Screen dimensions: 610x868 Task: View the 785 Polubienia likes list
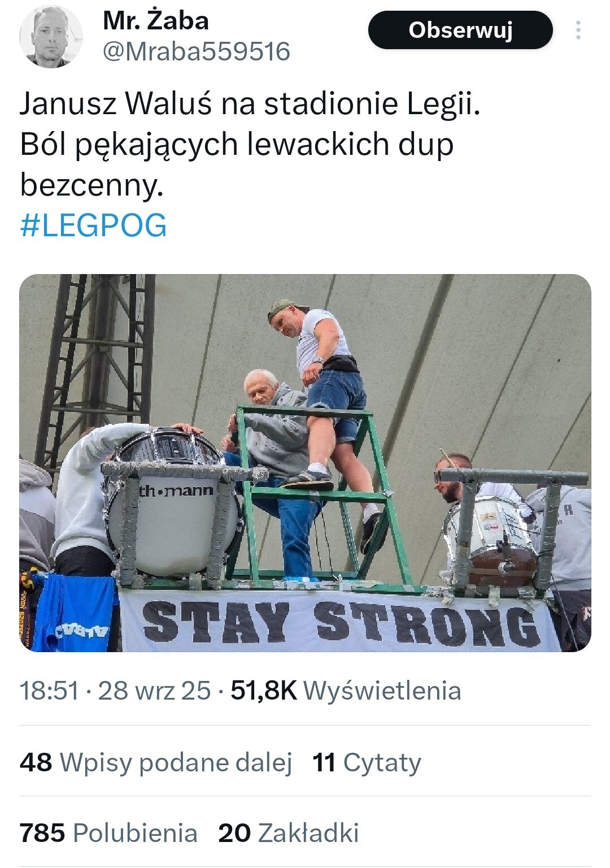click(108, 833)
